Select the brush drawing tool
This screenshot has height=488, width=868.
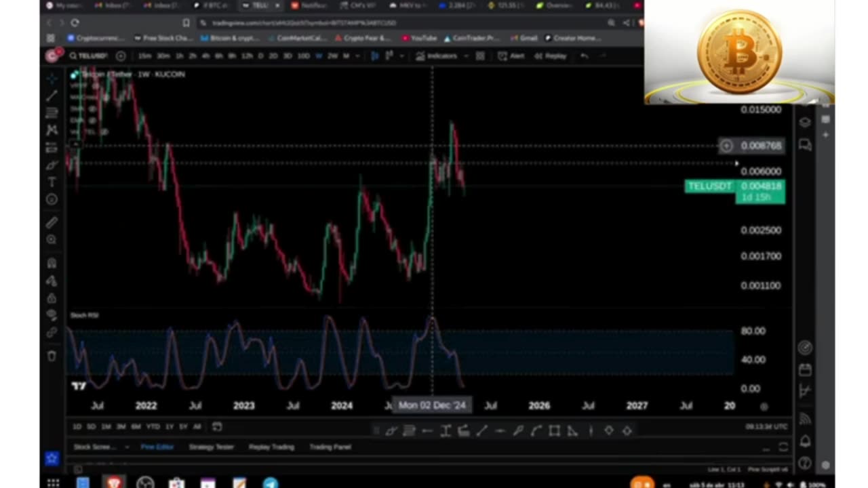pos(52,165)
